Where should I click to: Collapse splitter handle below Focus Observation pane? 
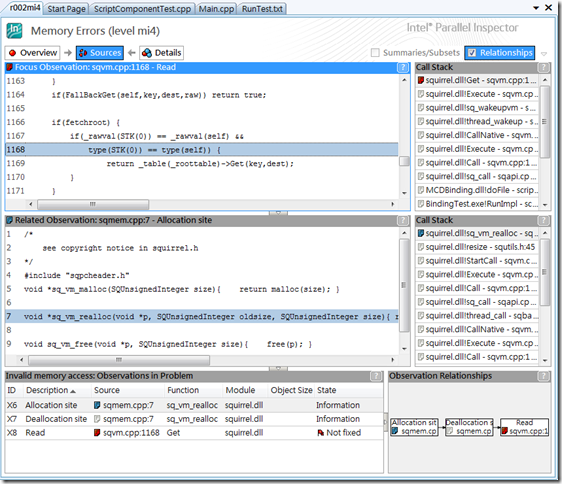(278, 213)
